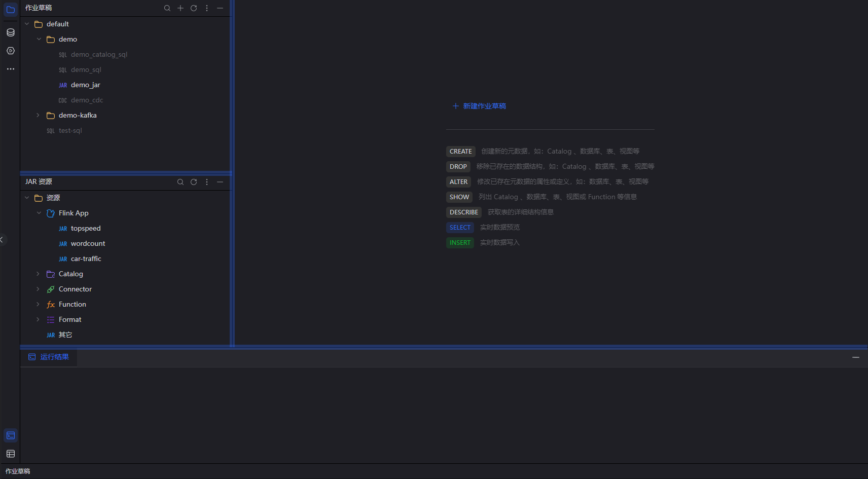This screenshot has width=868, height=479.
Task: Click the SELECT keyword tag
Action: click(x=460, y=228)
